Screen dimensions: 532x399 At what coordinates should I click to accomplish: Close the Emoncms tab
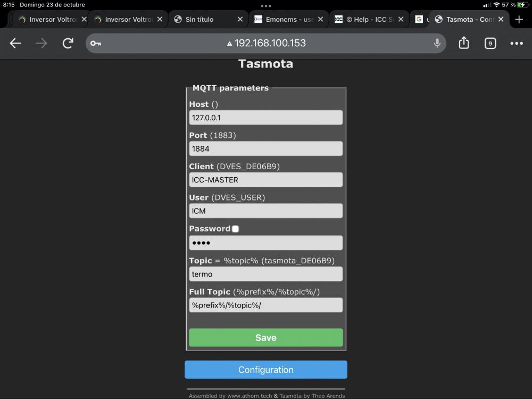(320, 19)
